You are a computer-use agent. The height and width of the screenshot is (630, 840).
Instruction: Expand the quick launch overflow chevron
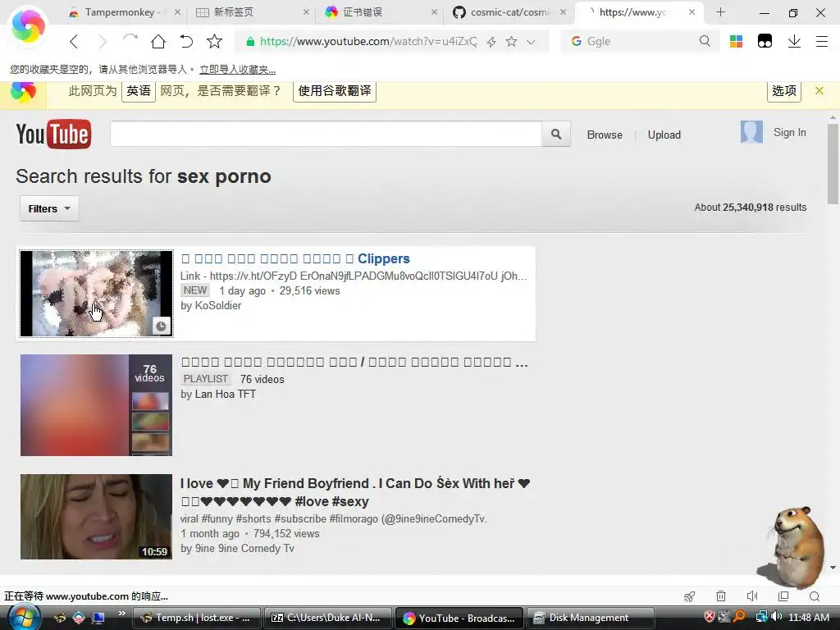tap(121, 614)
